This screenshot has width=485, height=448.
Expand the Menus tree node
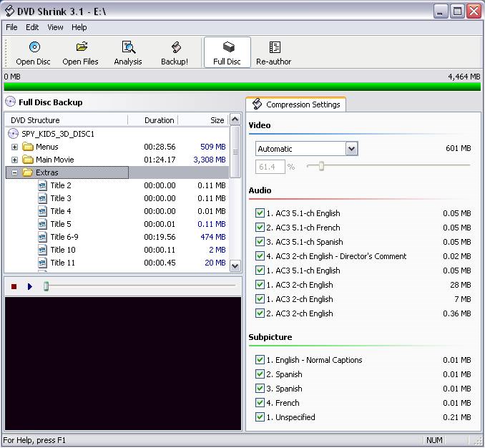coord(14,147)
